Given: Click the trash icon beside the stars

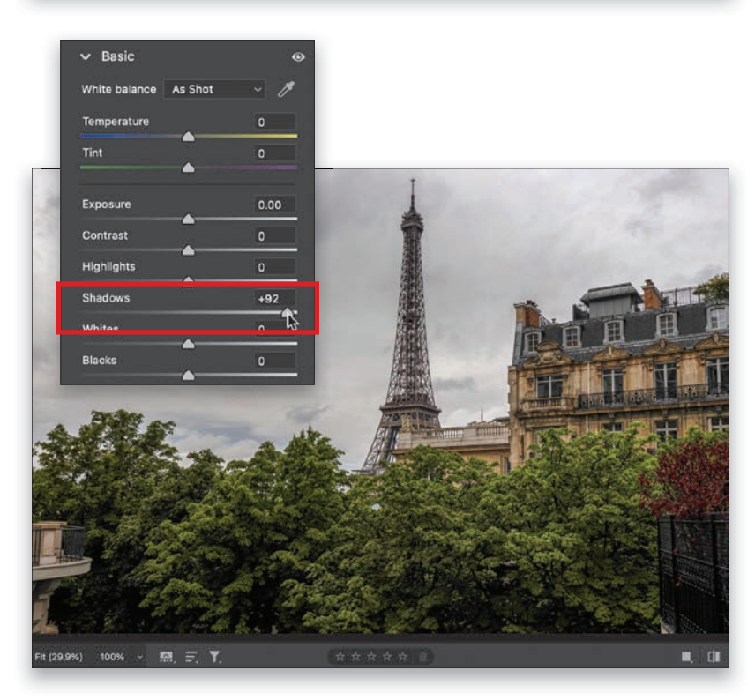Looking at the screenshot, I should [424, 657].
